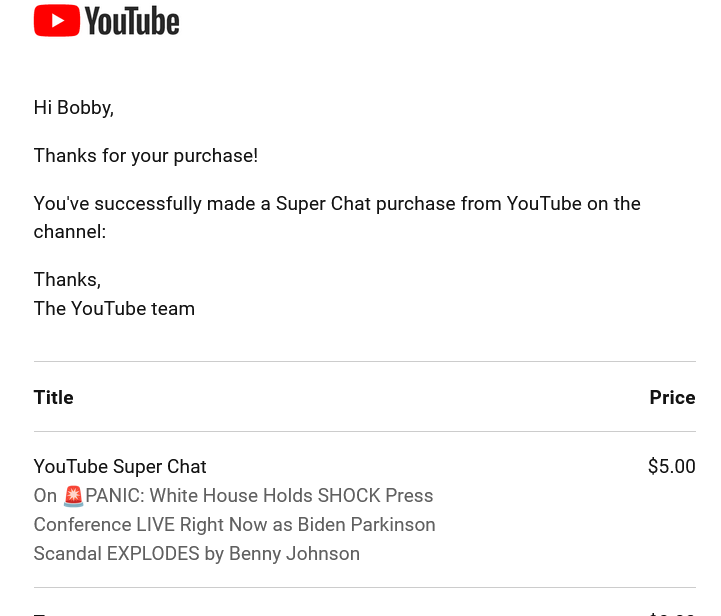Click "The YouTube team" signature
Screen dimensions: 721x616
pos(114,308)
